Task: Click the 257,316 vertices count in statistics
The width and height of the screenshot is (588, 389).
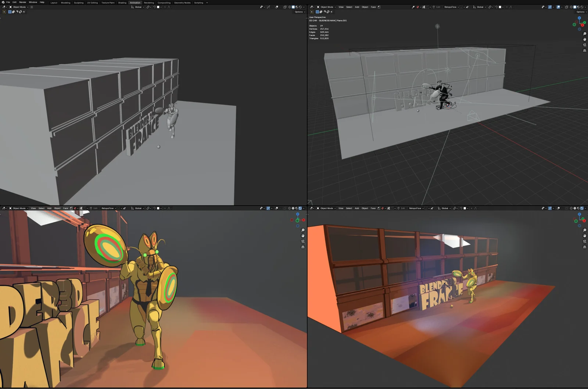Action: (324, 29)
